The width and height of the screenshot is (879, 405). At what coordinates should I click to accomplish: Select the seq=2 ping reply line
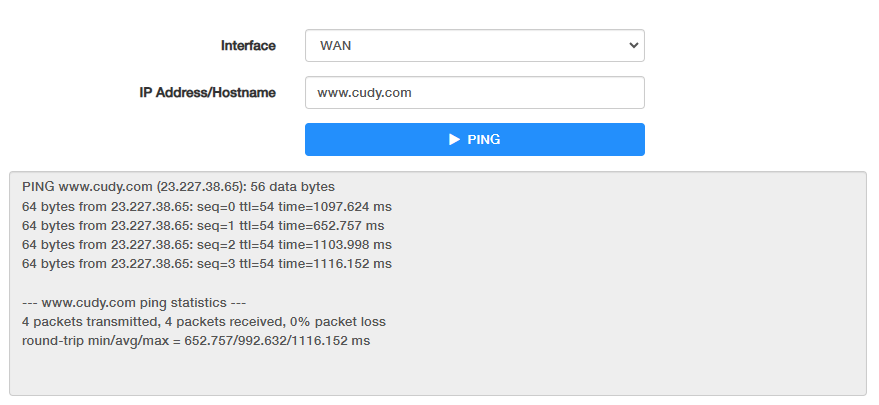[x=206, y=245]
